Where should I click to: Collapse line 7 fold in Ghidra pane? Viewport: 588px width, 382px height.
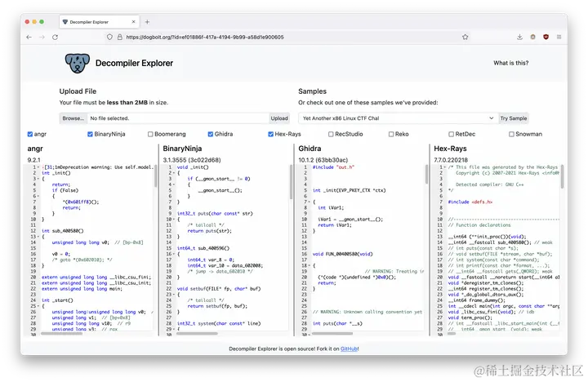(309, 202)
